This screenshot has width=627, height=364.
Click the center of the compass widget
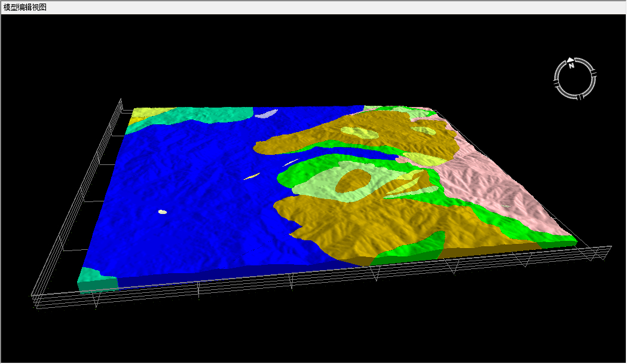click(x=575, y=78)
